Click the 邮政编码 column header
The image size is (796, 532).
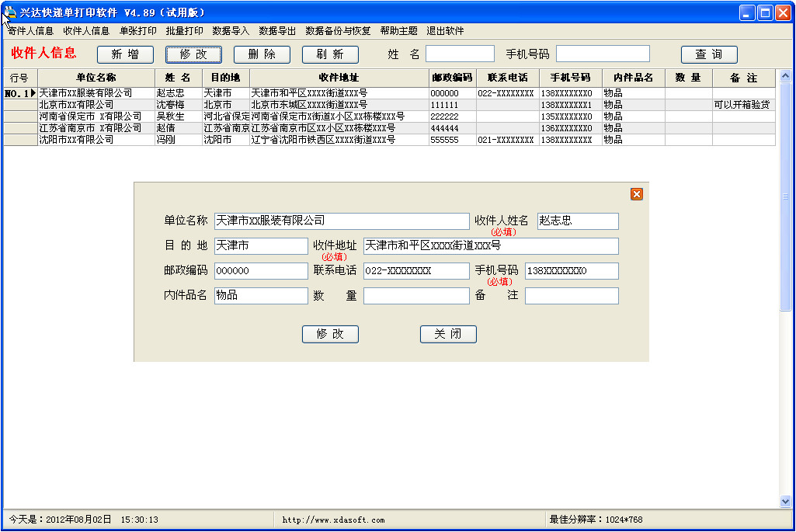click(x=452, y=78)
